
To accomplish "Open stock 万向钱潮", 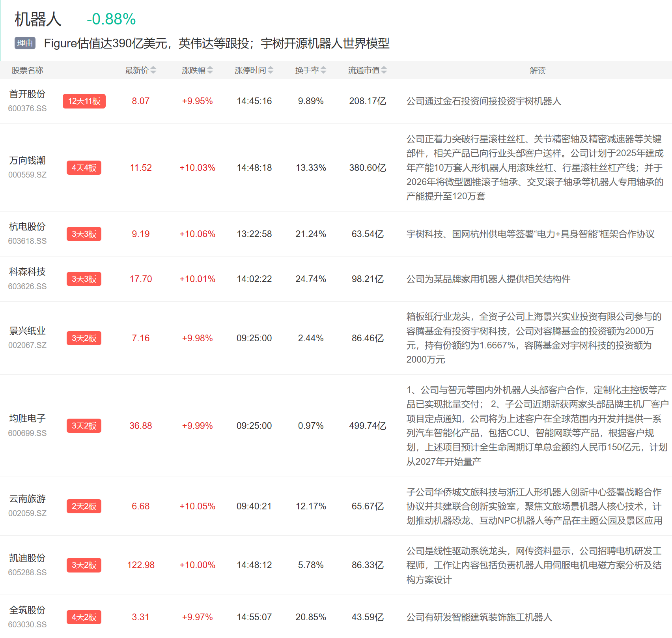I will [x=27, y=160].
